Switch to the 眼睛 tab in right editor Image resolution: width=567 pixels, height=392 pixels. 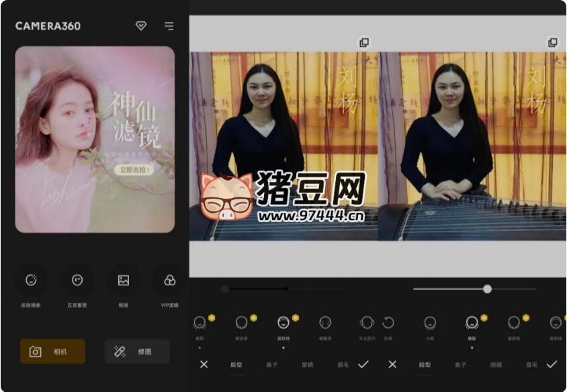click(x=496, y=365)
